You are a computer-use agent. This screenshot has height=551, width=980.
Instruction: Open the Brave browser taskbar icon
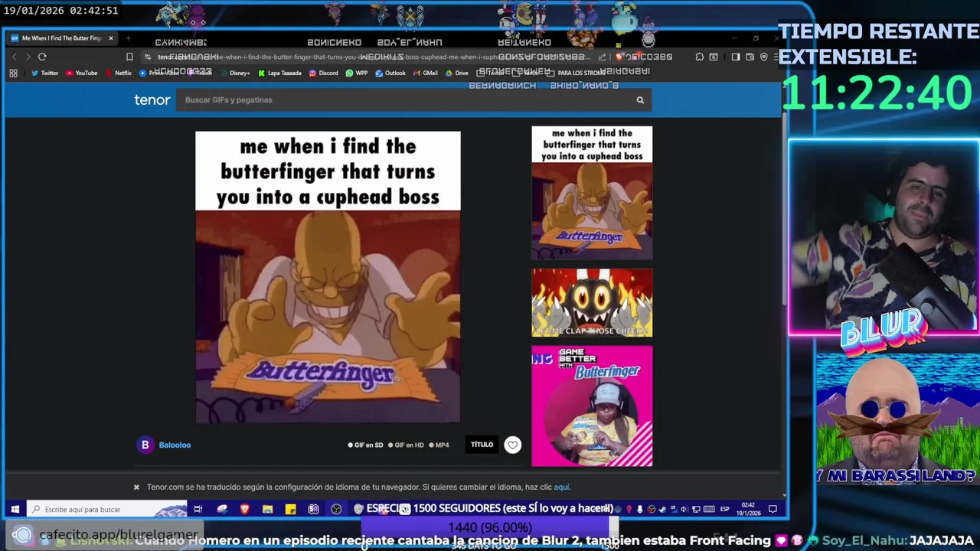[245, 509]
